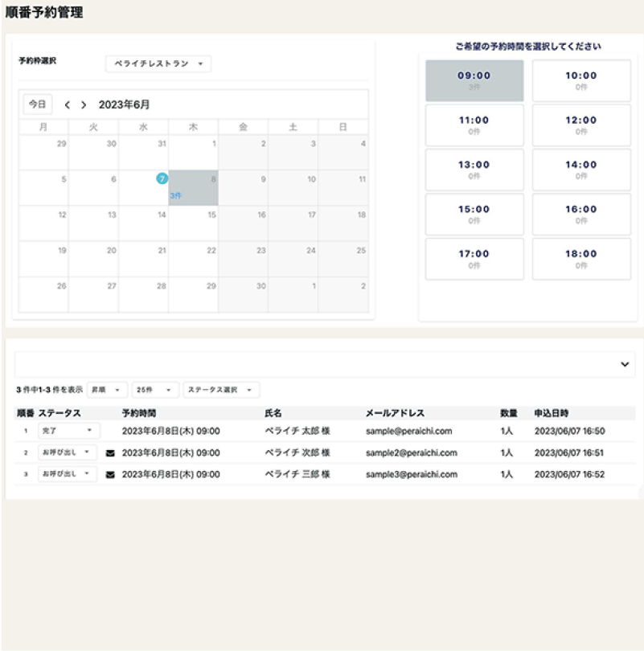
Task: Select the 18:00 time slot
Action: click(x=580, y=259)
